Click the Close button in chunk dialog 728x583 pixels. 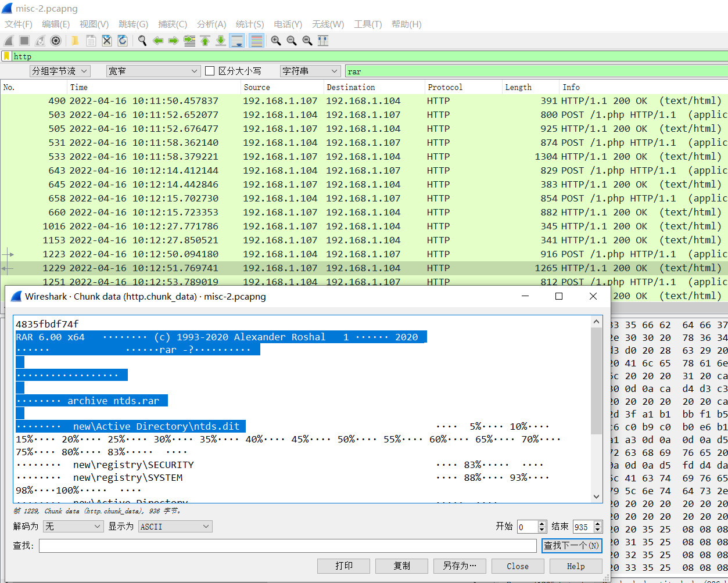pyautogui.click(x=518, y=566)
